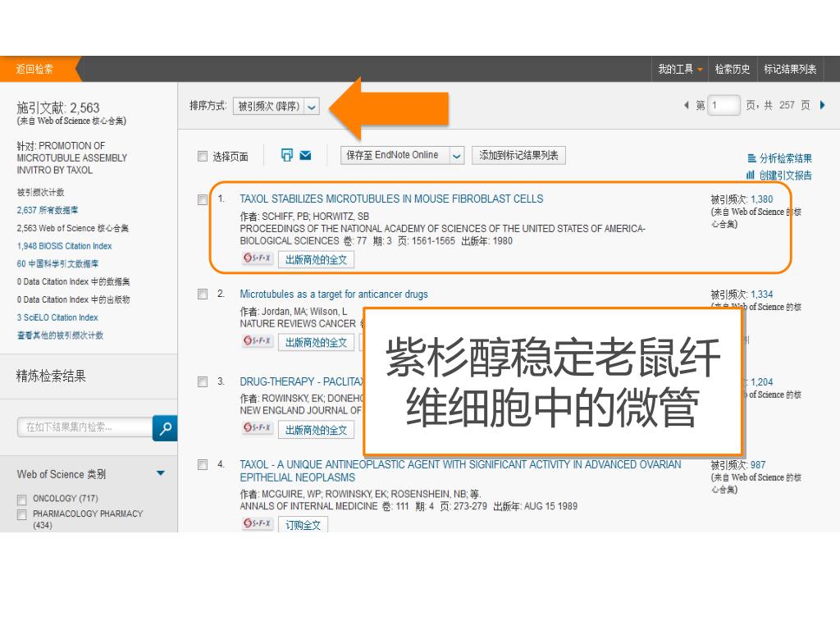
Task: Click the 2,563 Web of Science 核心合集 text
Action: pos(73,228)
